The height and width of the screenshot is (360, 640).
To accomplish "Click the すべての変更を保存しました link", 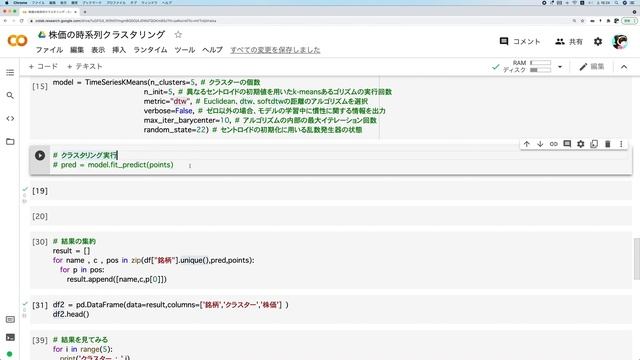I will click(275, 50).
